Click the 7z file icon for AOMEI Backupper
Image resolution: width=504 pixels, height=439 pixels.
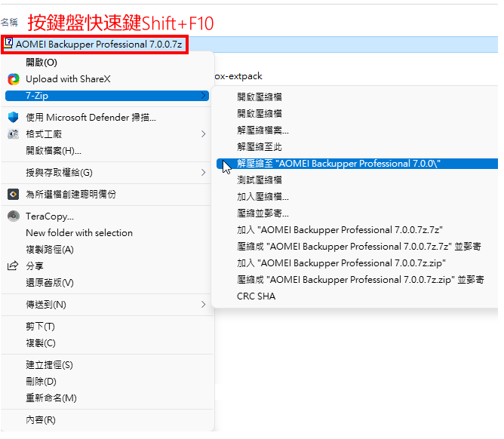point(9,44)
